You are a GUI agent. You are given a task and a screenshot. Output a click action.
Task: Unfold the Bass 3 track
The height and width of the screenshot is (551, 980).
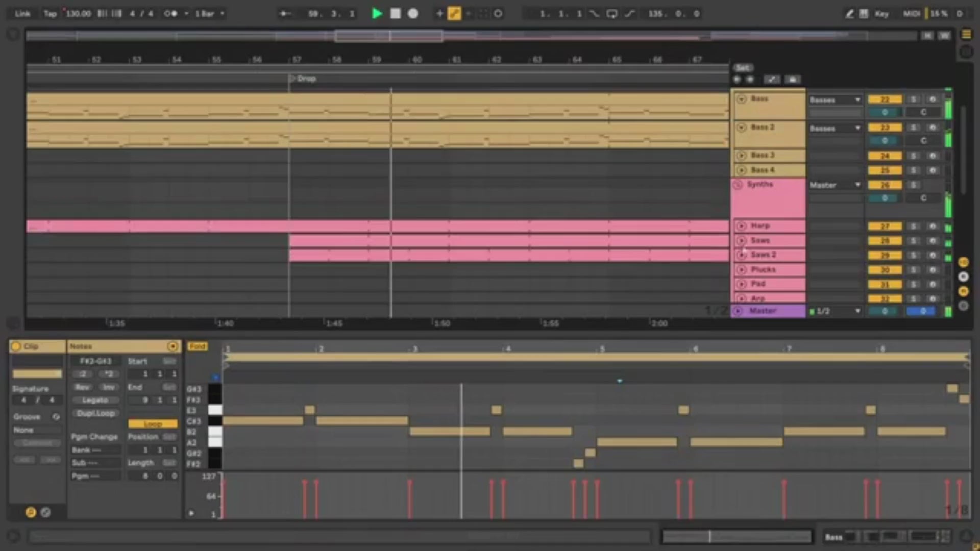(x=741, y=156)
